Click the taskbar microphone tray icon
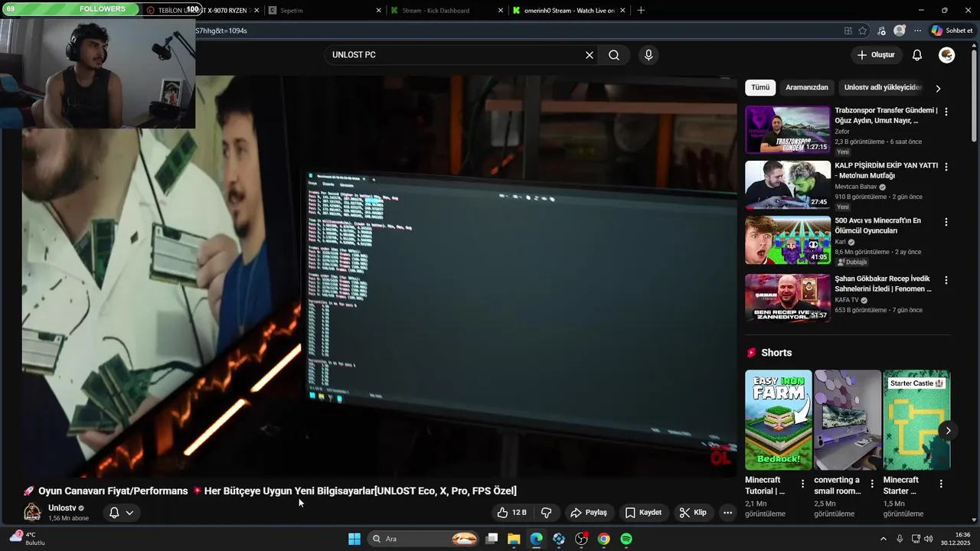Image resolution: width=980 pixels, height=551 pixels. (900, 539)
